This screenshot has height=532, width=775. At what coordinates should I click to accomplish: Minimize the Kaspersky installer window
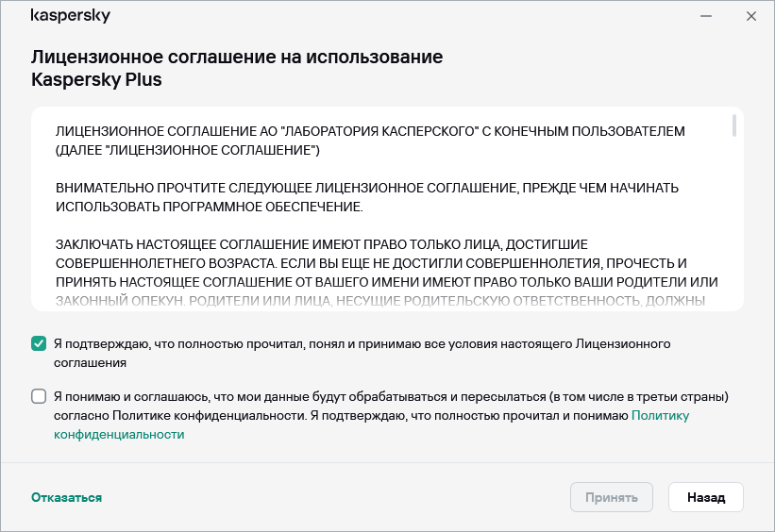[706, 16]
